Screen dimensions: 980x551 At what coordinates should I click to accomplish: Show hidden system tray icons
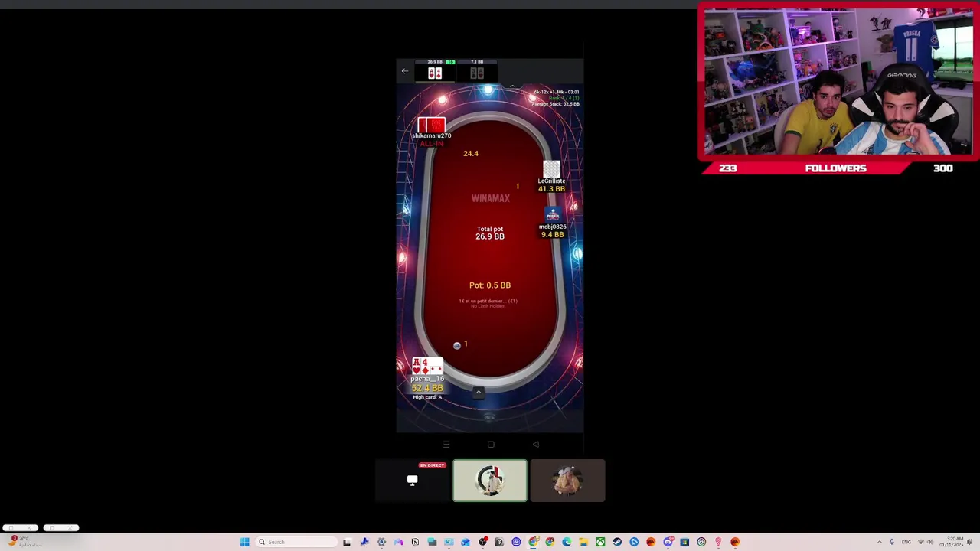[x=879, y=542]
